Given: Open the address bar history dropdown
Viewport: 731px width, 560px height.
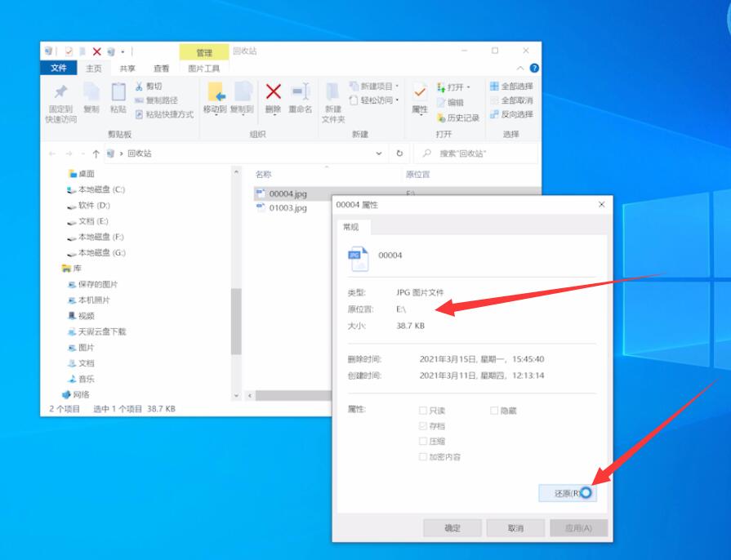Looking at the screenshot, I should [379, 153].
